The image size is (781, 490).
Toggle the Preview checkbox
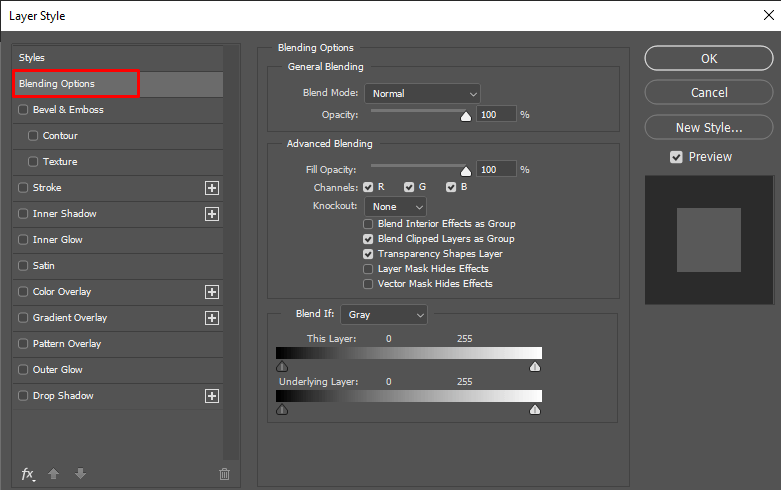[x=677, y=157]
